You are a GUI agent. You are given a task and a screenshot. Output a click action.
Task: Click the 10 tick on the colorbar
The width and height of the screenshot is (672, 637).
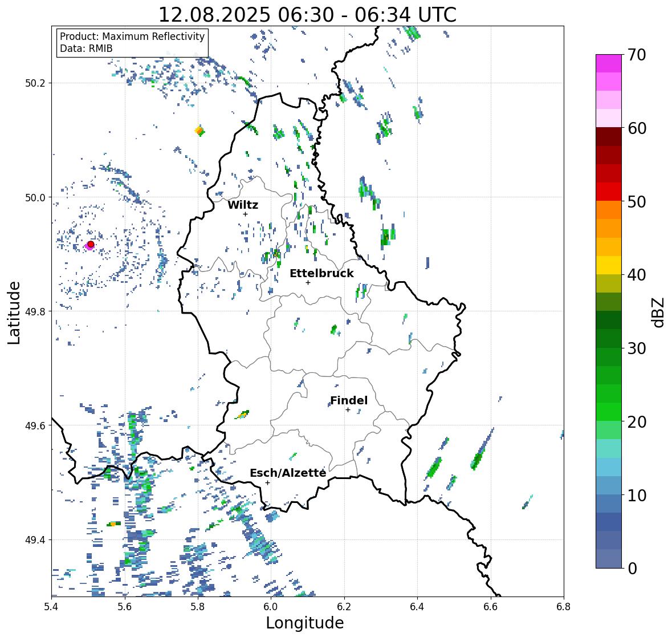pyautogui.click(x=637, y=495)
